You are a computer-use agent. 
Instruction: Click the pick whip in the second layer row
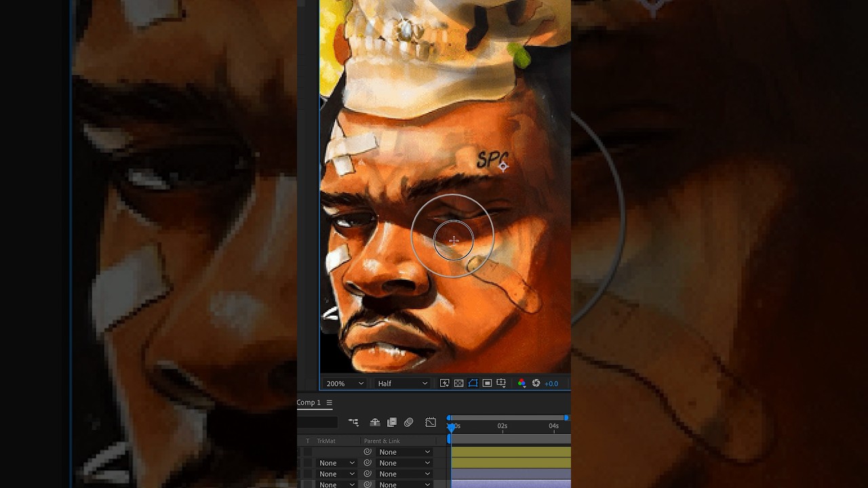(x=368, y=463)
